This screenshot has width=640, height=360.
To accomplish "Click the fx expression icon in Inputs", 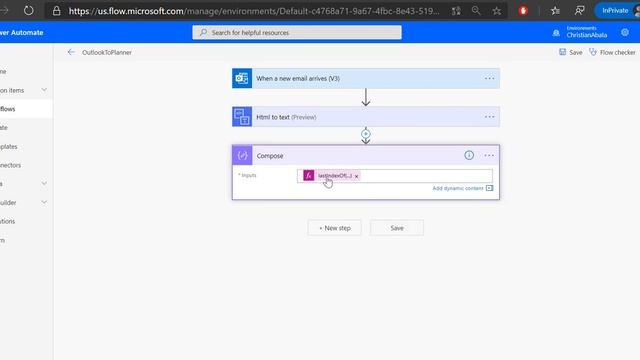I will click(309, 176).
